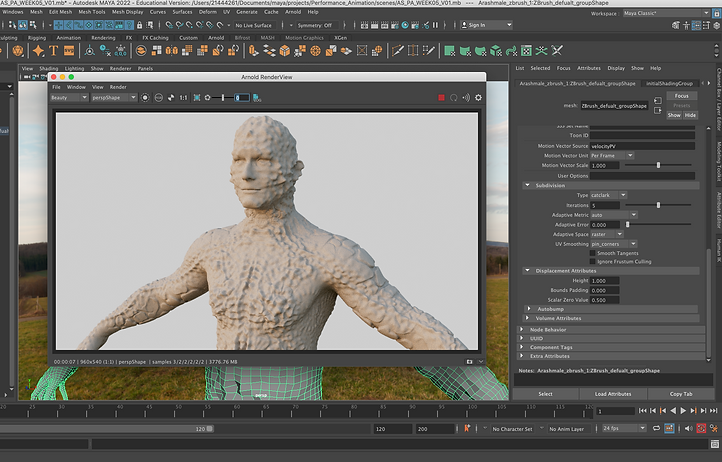Toggle the HumanIK figure icon on the status line
The height and width of the screenshot is (462, 722).
point(686,25)
